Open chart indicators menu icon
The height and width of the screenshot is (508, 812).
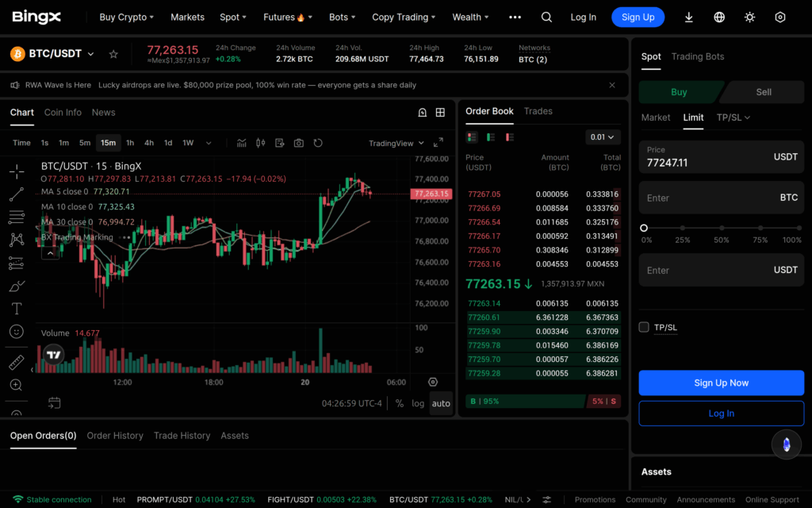(241, 143)
